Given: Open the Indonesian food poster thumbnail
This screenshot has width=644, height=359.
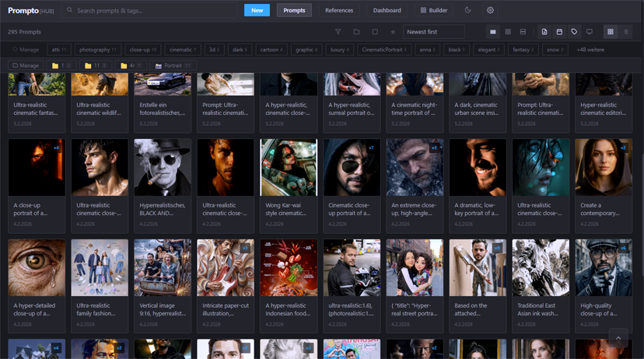Looking at the screenshot, I should (x=289, y=267).
